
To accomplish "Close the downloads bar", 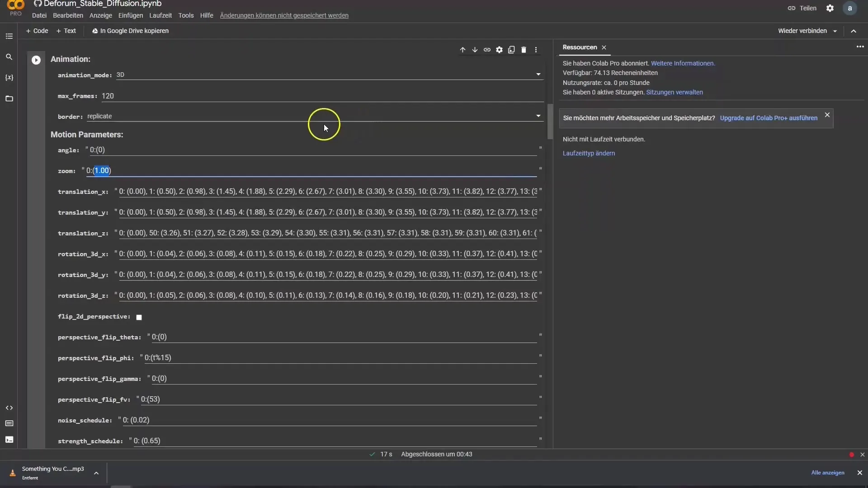I will pos(859,473).
